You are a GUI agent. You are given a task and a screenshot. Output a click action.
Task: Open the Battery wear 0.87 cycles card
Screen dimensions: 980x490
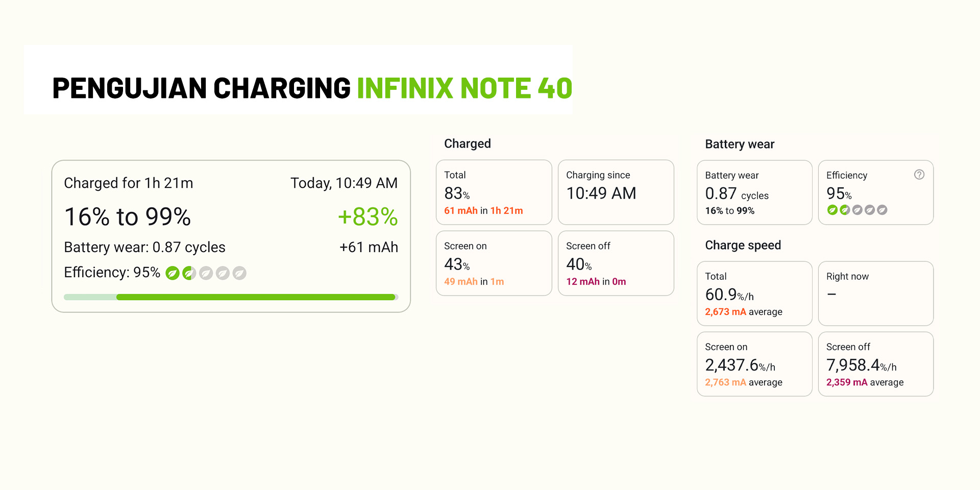[754, 192]
